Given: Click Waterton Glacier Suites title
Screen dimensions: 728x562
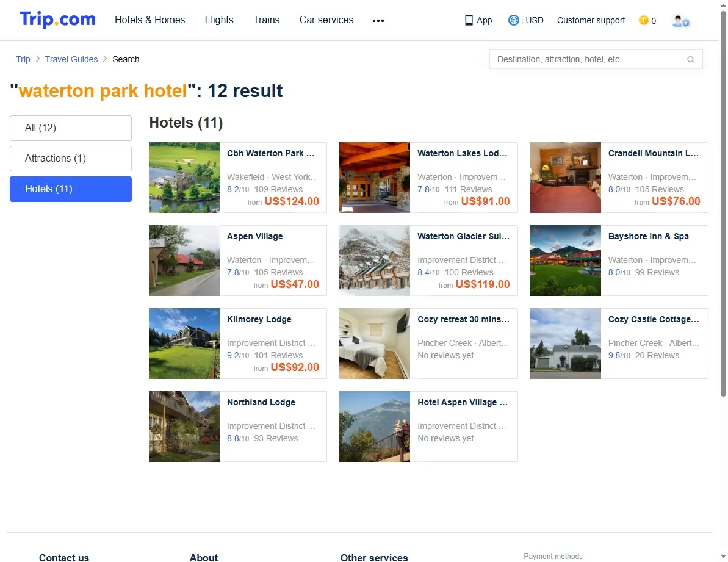Looking at the screenshot, I should [x=463, y=237].
